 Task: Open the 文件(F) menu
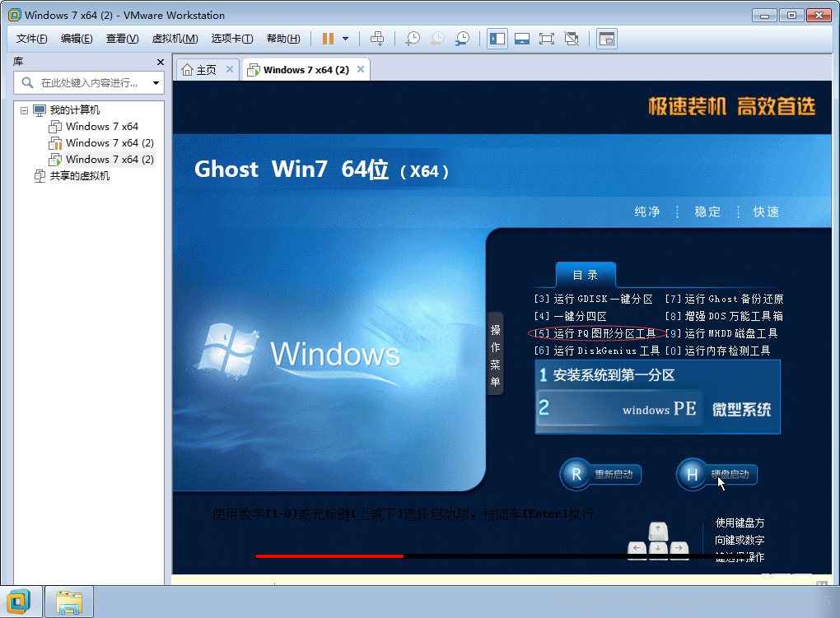31,39
